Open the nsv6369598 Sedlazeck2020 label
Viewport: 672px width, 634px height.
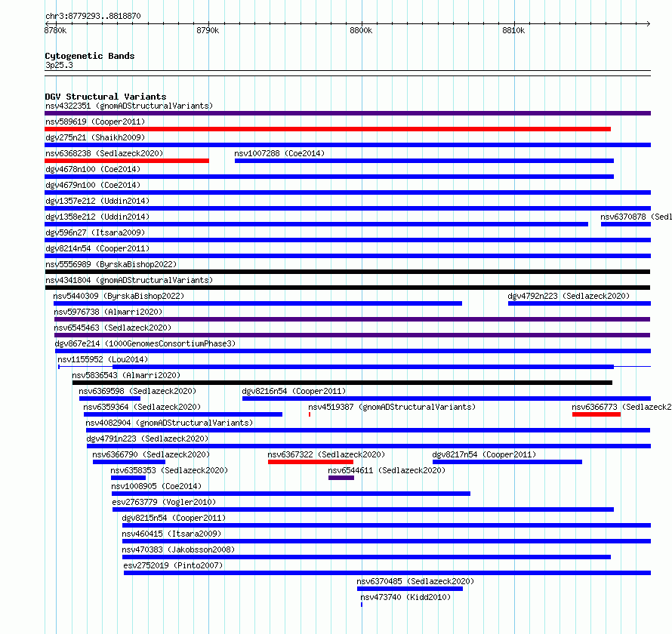[137, 391]
